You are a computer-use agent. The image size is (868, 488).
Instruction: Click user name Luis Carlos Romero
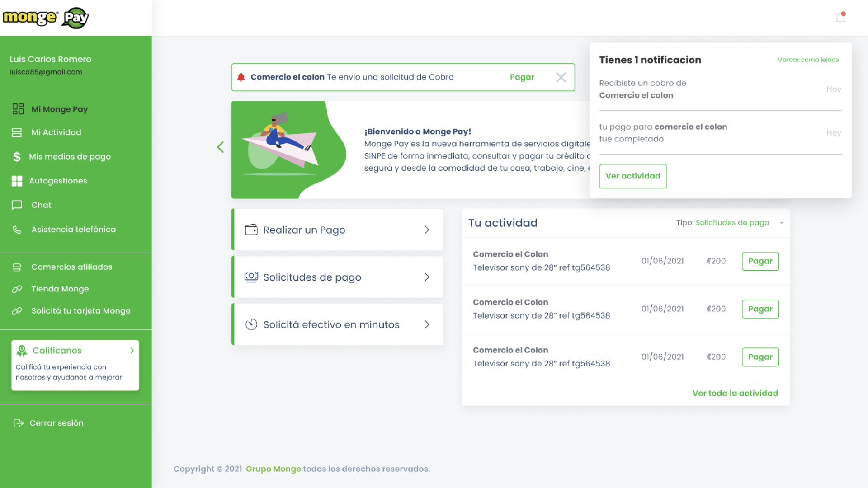click(50, 59)
